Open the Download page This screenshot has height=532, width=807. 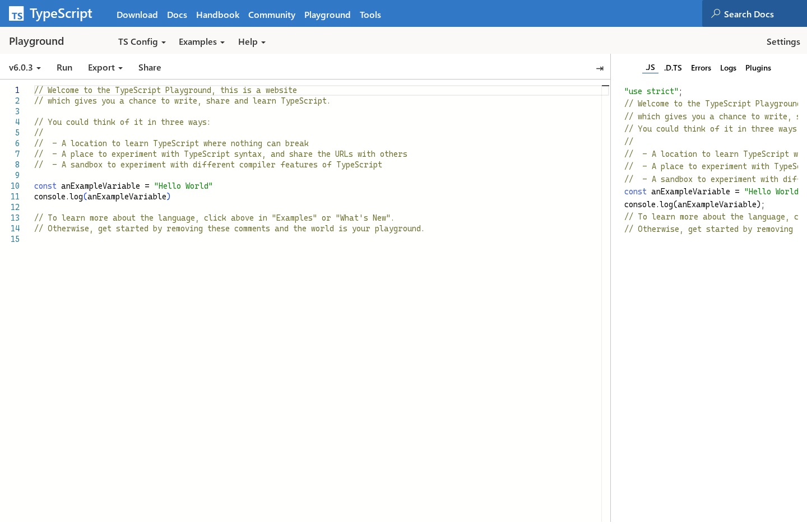click(x=137, y=15)
